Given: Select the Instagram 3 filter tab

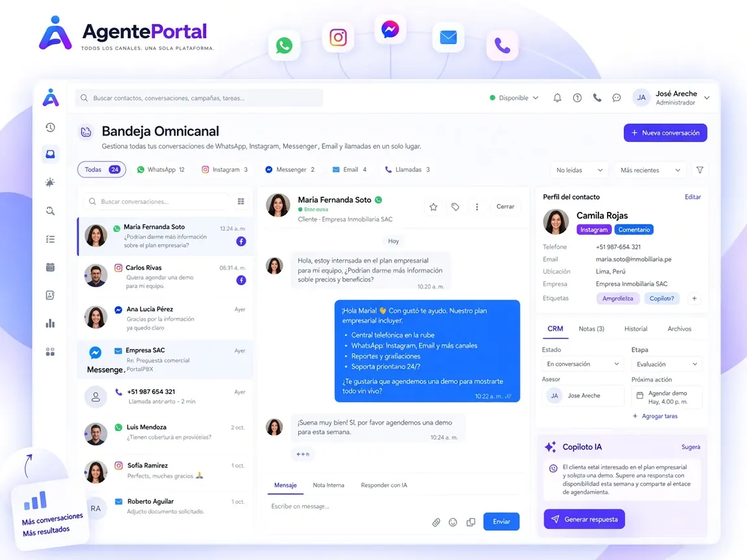Looking at the screenshot, I should point(224,170).
